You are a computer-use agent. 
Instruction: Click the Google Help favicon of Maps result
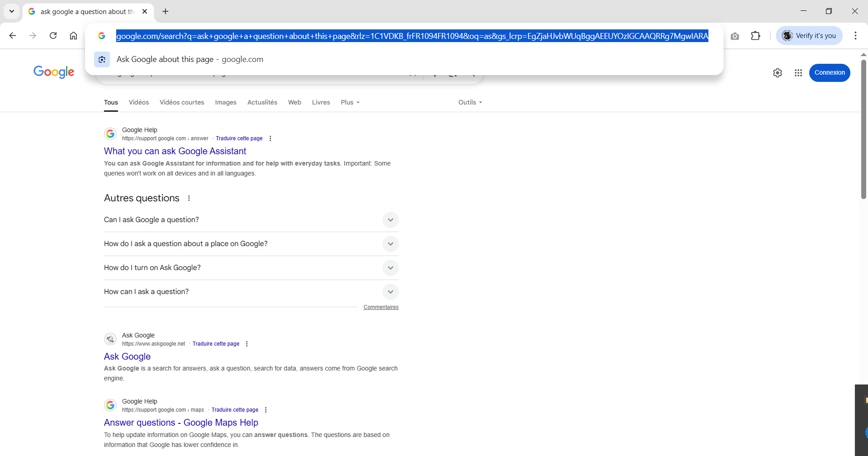coord(110,405)
